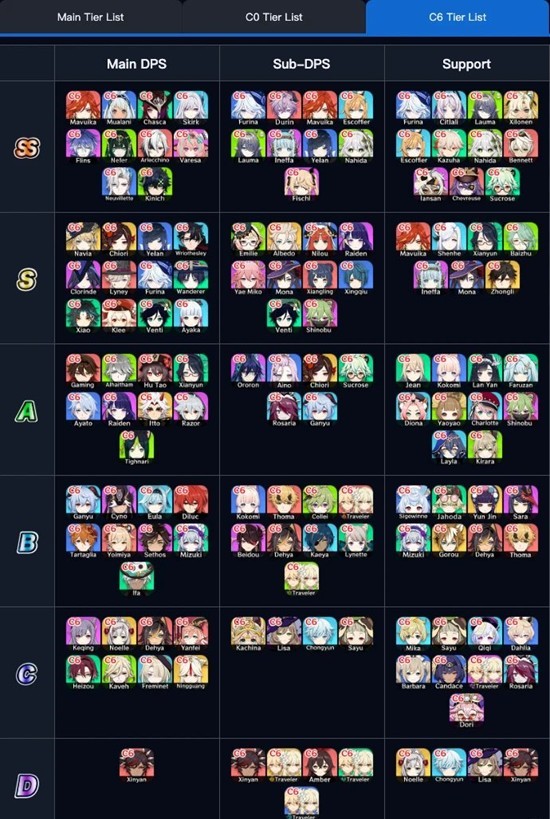
Task: Select Wriothesley in S Main DPS
Action: 191,240
